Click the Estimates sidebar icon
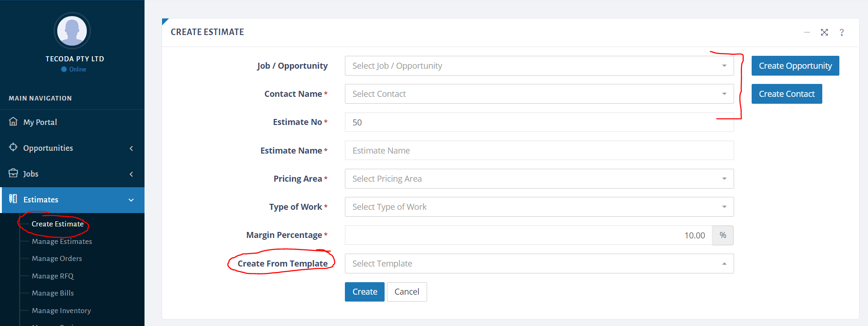This screenshot has width=868, height=326. (x=13, y=199)
